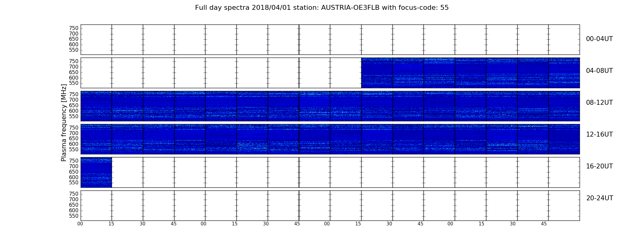Click the 12-16UT spectrogram panel

click(330, 139)
